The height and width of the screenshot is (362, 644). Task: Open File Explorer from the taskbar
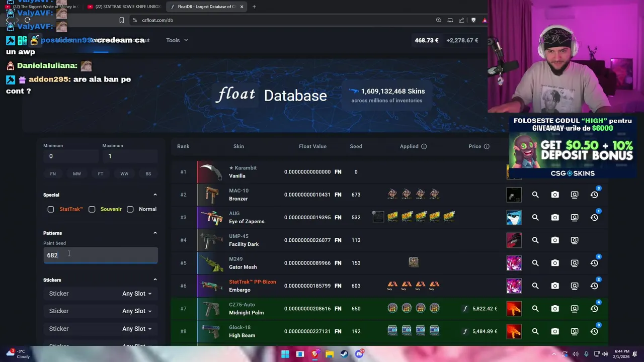[330, 354]
